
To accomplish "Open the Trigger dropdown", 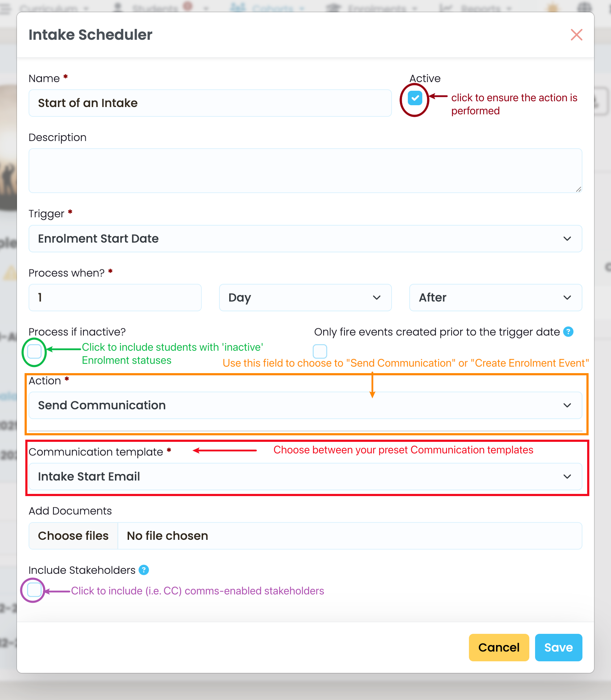I will [305, 239].
